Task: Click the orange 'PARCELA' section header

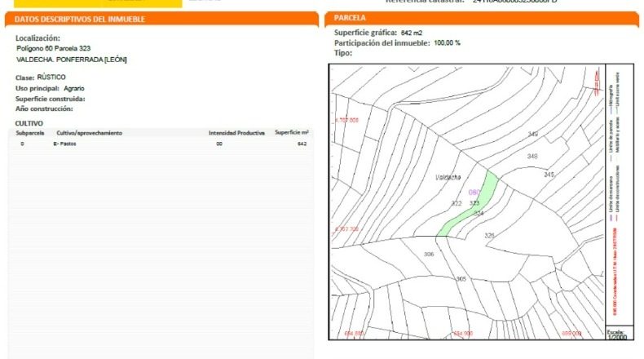Action: pos(481,19)
